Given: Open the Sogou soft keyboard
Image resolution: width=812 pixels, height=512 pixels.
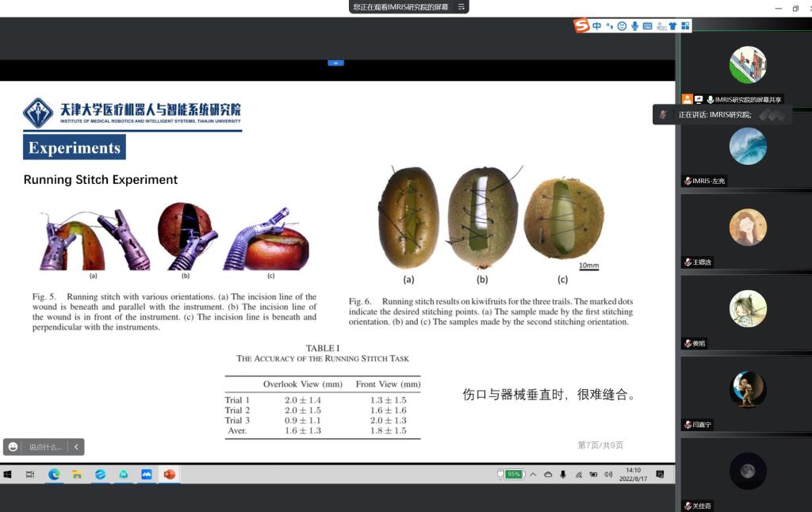Looking at the screenshot, I should tap(647, 26).
